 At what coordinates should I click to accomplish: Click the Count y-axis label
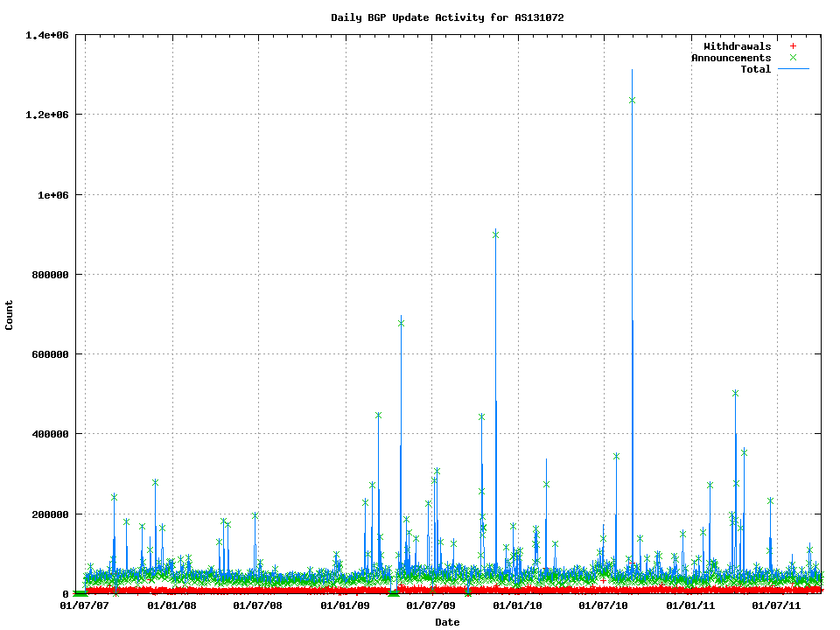pos(10,315)
